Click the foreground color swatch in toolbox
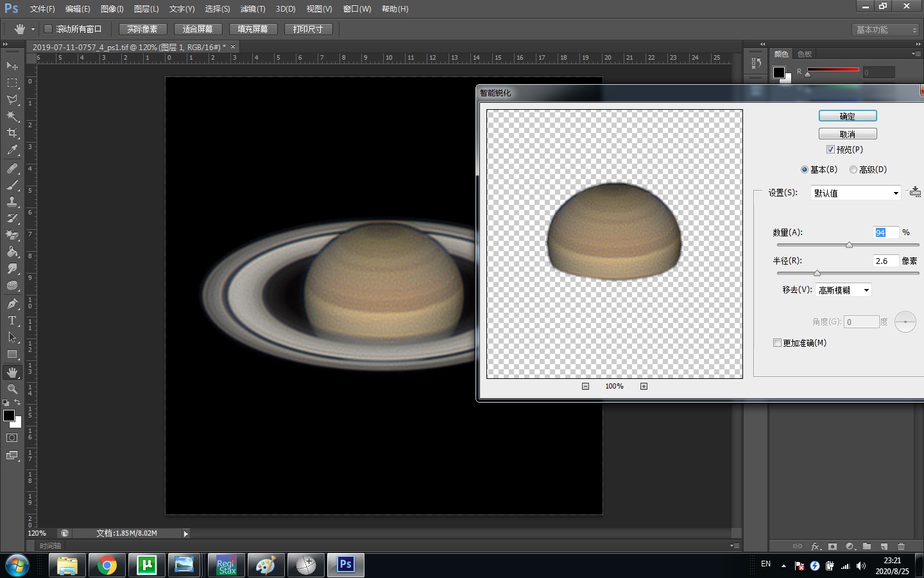The width and height of the screenshot is (924, 578). click(9, 416)
